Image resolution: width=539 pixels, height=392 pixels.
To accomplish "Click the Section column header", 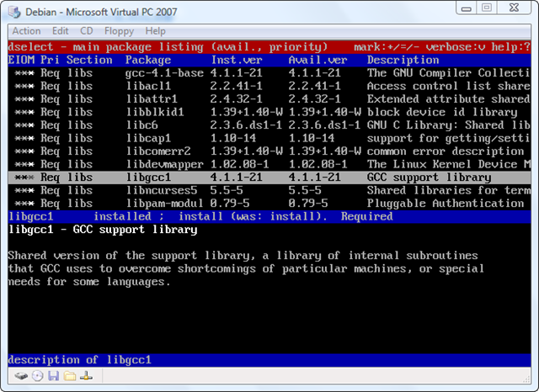I will [89, 60].
